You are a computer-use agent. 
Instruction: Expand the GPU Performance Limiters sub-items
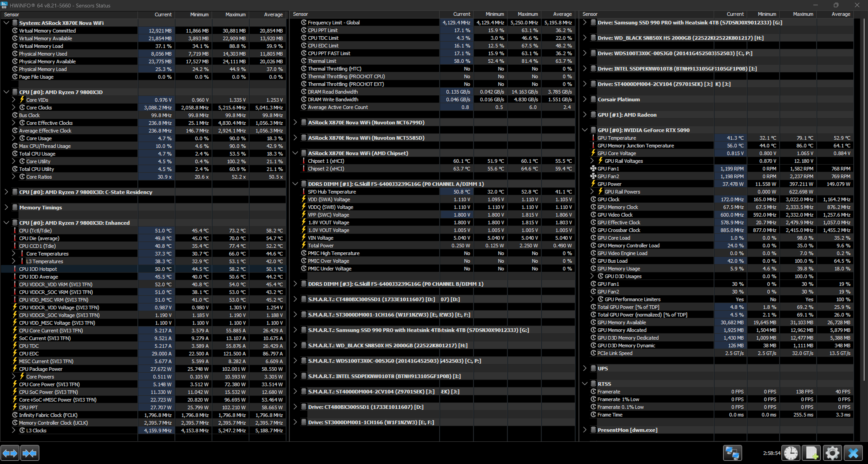(592, 299)
